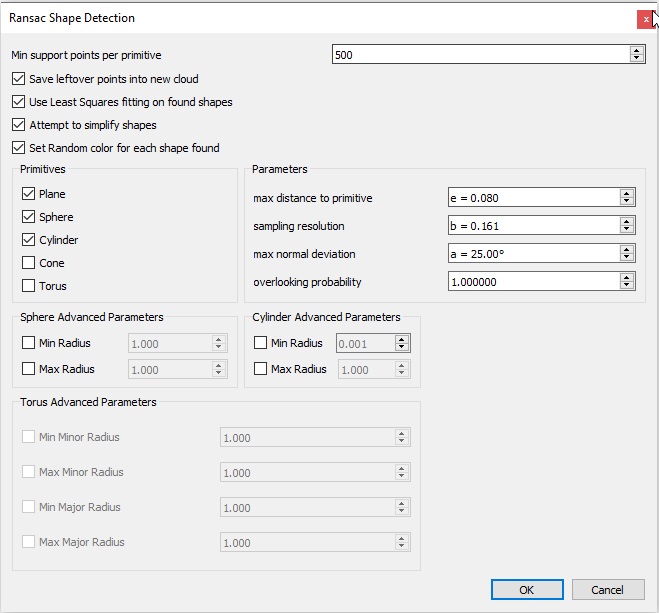Toggle Save leftover points into new cloud
This screenshot has width=659, height=613.
point(19,79)
